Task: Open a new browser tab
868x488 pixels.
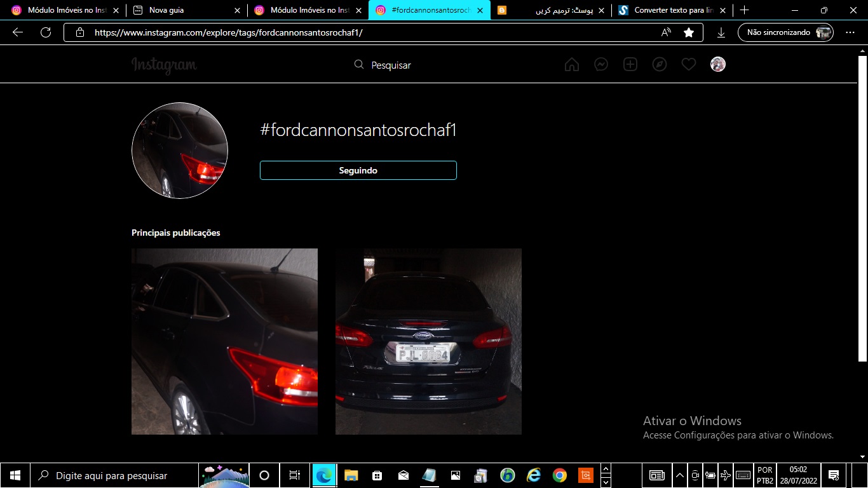Action: pos(745,10)
